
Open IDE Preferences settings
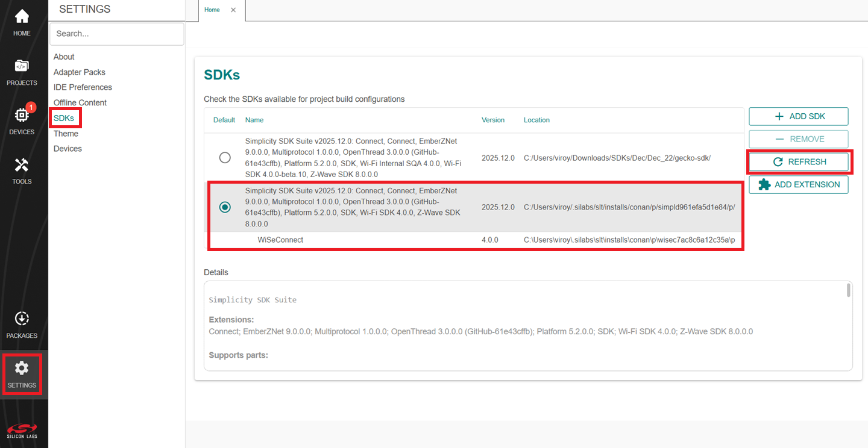83,87
